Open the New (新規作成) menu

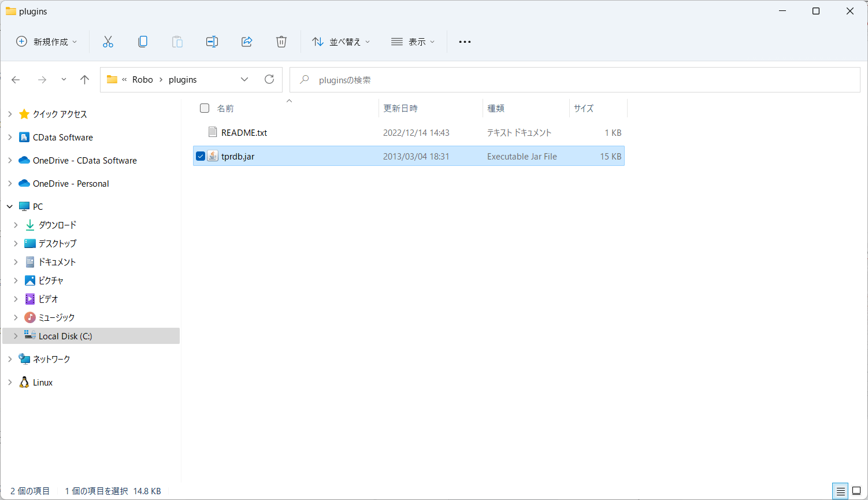click(x=46, y=42)
